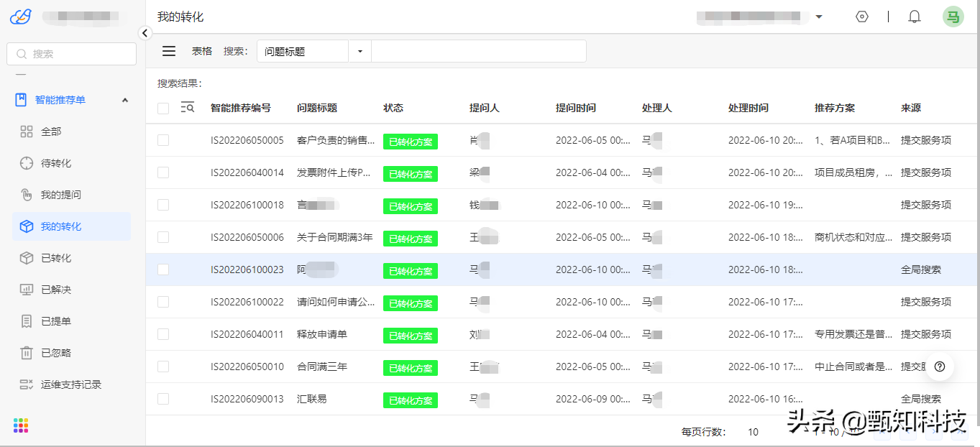This screenshot has width=980, height=447.
Task: Click the column search filter icon
Action: (x=188, y=108)
